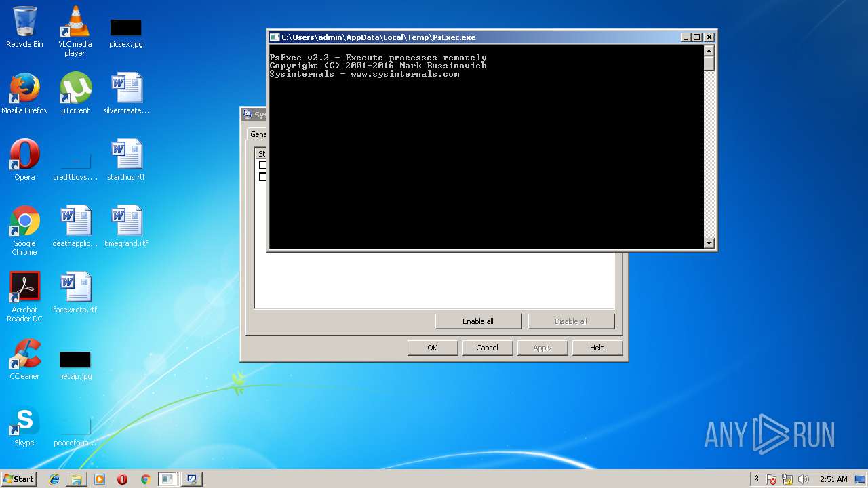The height and width of the screenshot is (488, 868).
Task: Click the Disable all button
Action: click(x=571, y=321)
